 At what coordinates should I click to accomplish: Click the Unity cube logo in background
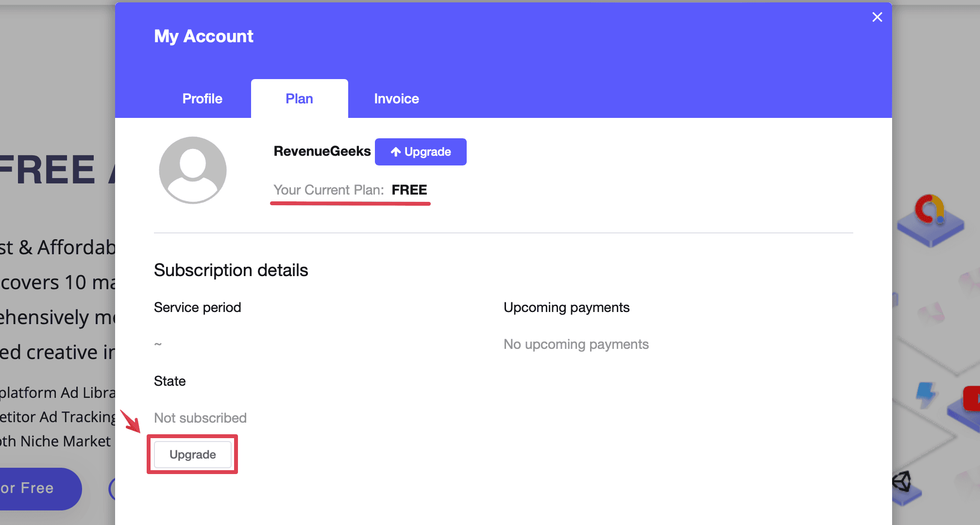point(902,482)
